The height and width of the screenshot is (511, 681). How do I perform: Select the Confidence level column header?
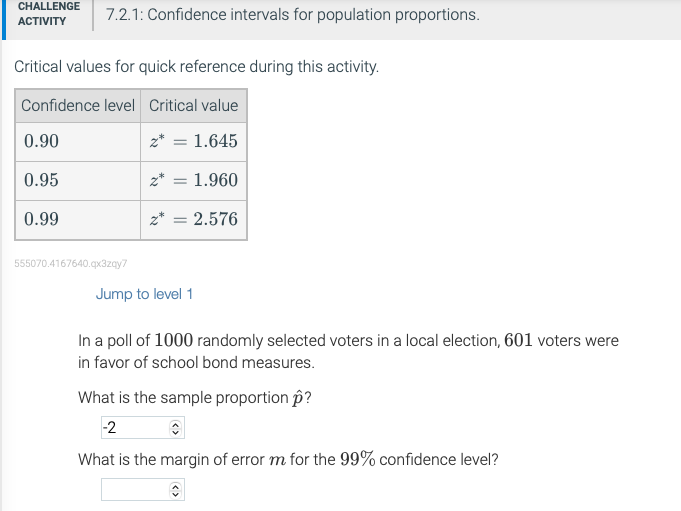[x=78, y=106]
